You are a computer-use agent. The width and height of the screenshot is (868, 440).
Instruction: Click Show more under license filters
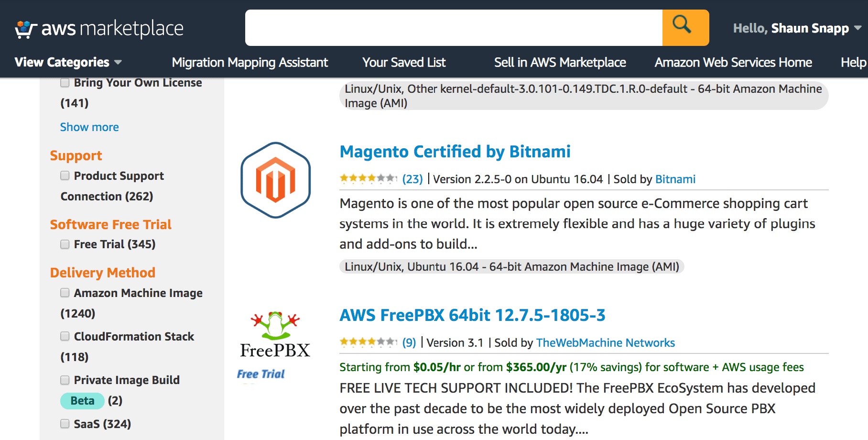click(89, 127)
